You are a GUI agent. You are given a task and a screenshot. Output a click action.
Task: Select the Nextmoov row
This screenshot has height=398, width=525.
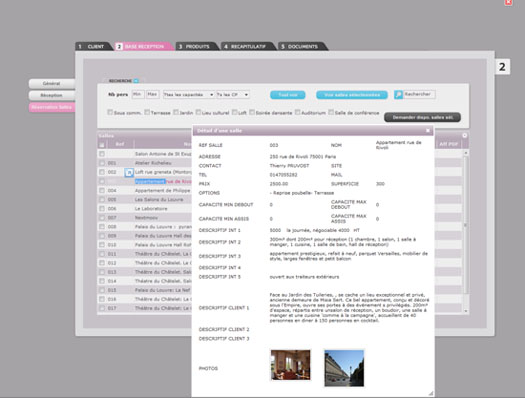(145, 218)
